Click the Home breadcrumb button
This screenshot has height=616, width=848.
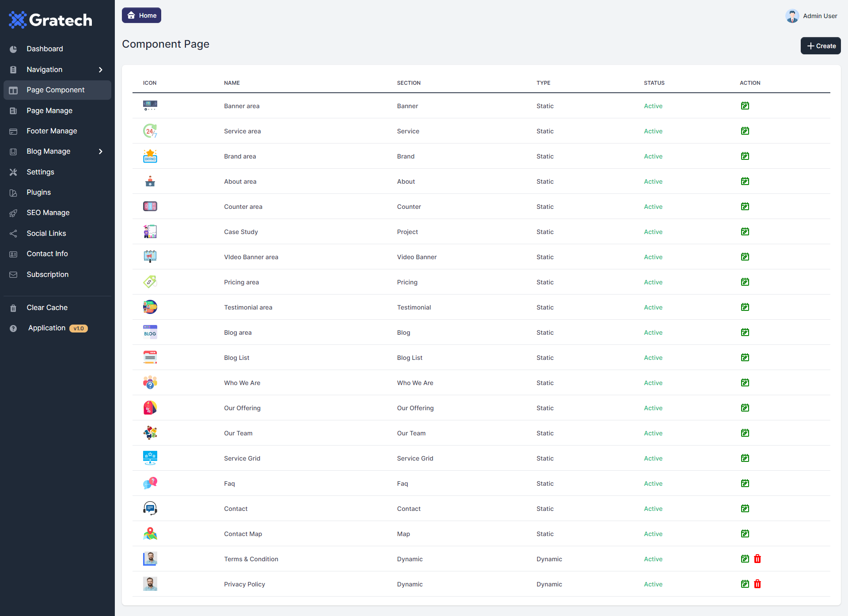point(141,15)
